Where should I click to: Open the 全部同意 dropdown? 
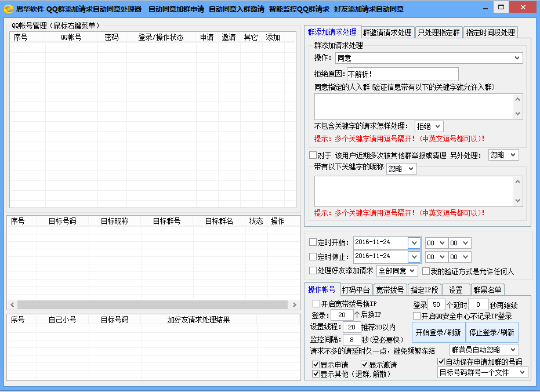coord(397,271)
